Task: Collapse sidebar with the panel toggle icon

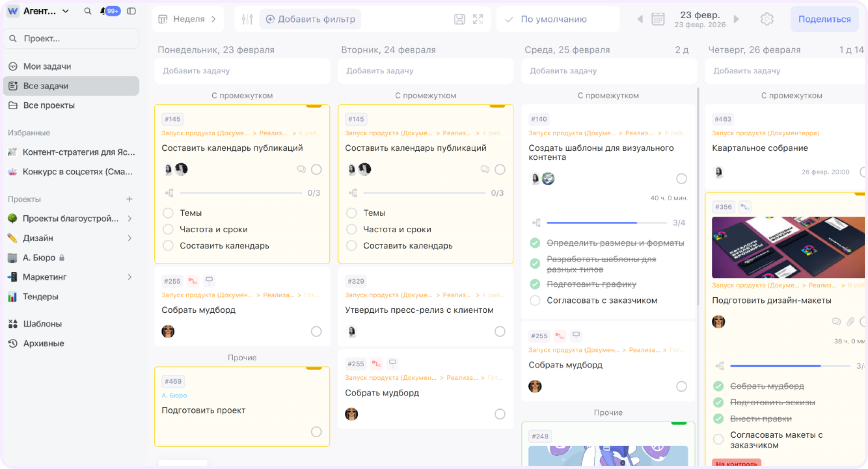Action: [132, 11]
